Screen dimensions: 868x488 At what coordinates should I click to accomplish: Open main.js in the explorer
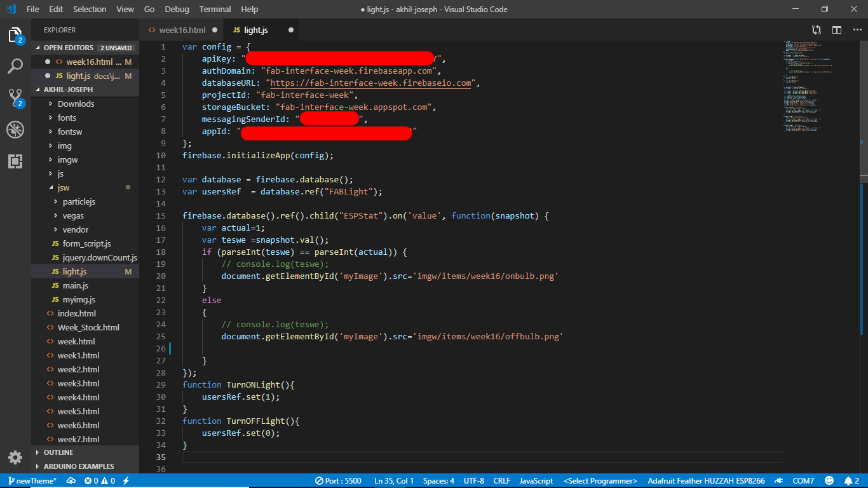pos(85,285)
